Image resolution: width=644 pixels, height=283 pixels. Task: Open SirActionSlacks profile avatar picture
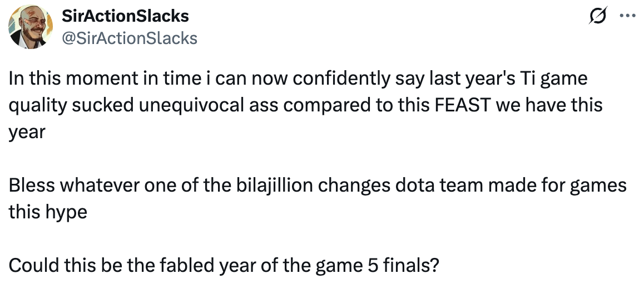31,27
